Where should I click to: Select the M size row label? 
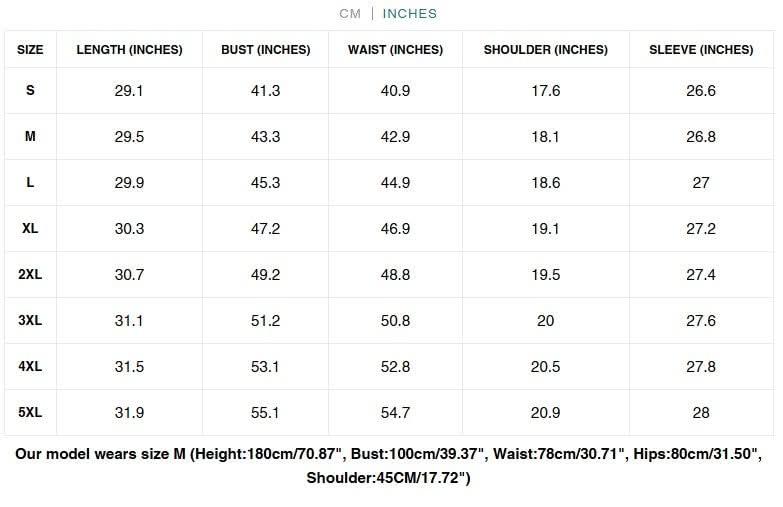(30, 136)
